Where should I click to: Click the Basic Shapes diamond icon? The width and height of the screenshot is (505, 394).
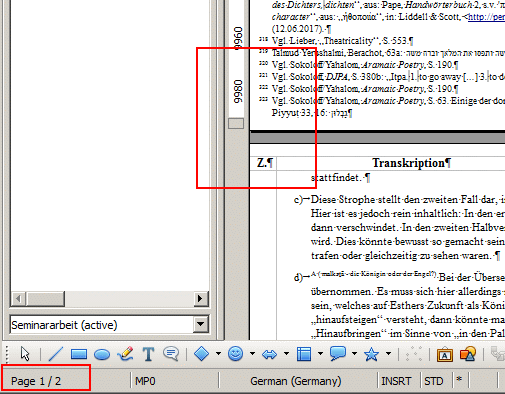pyautogui.click(x=201, y=354)
